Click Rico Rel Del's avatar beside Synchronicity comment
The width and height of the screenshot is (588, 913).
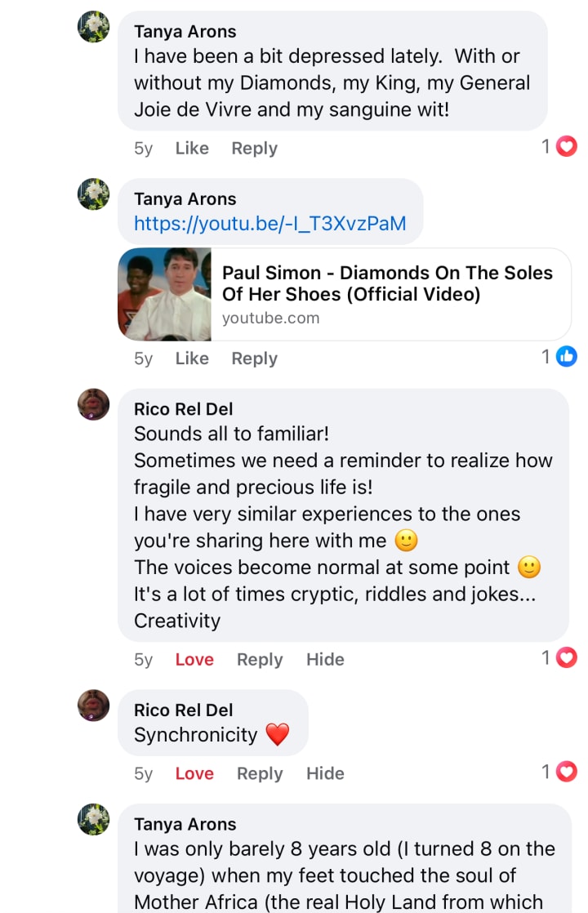point(94,706)
